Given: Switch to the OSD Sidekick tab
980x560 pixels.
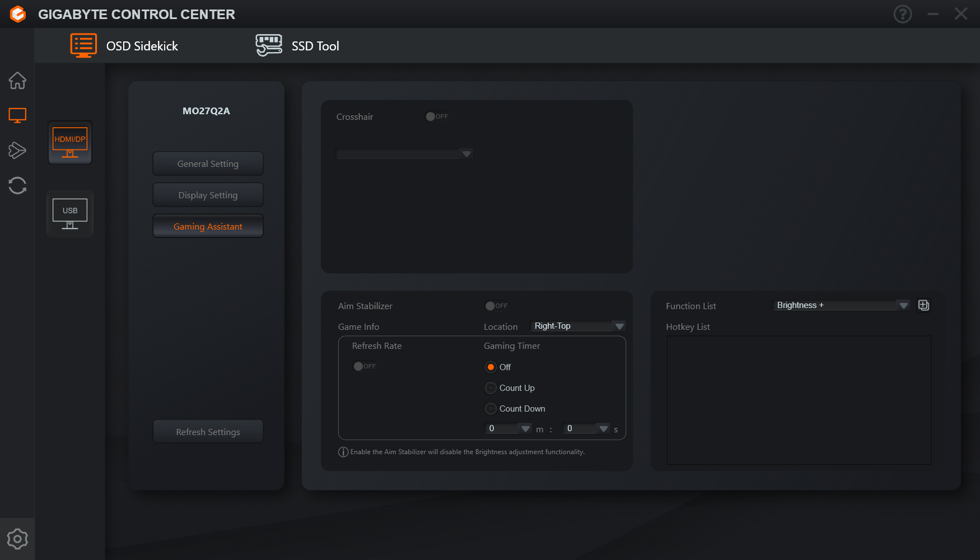Looking at the screenshot, I should [x=124, y=46].
